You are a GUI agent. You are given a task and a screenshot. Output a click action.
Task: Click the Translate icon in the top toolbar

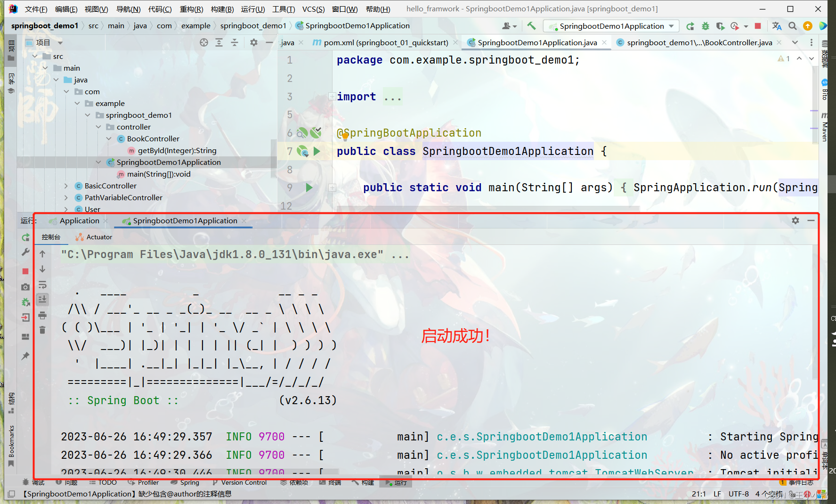coord(777,26)
